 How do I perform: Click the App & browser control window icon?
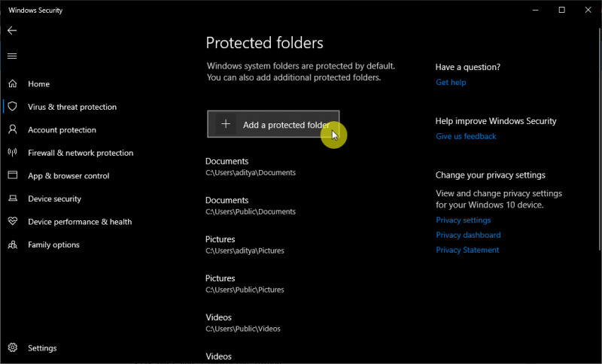click(13, 175)
